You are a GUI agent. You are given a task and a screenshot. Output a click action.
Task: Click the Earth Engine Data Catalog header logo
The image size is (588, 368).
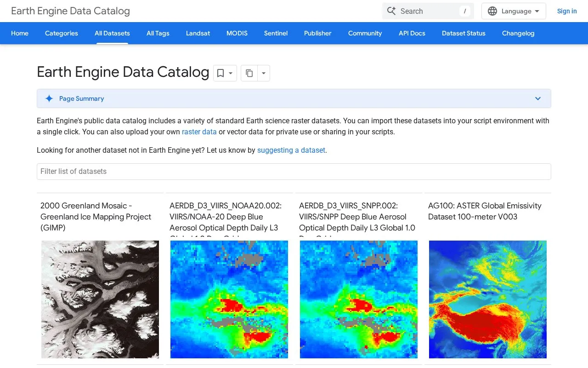coord(70,11)
